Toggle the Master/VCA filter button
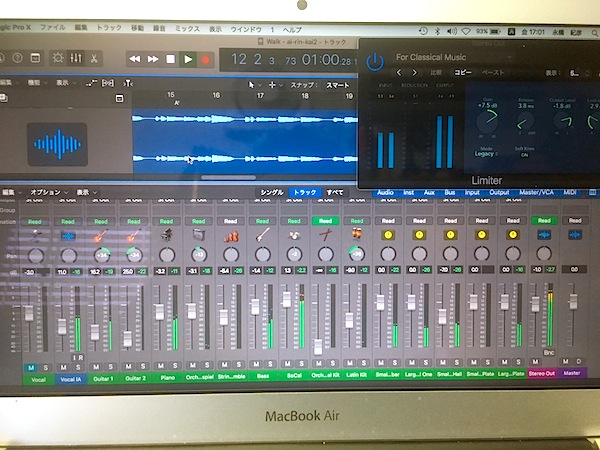The height and width of the screenshot is (450, 600). [x=536, y=192]
